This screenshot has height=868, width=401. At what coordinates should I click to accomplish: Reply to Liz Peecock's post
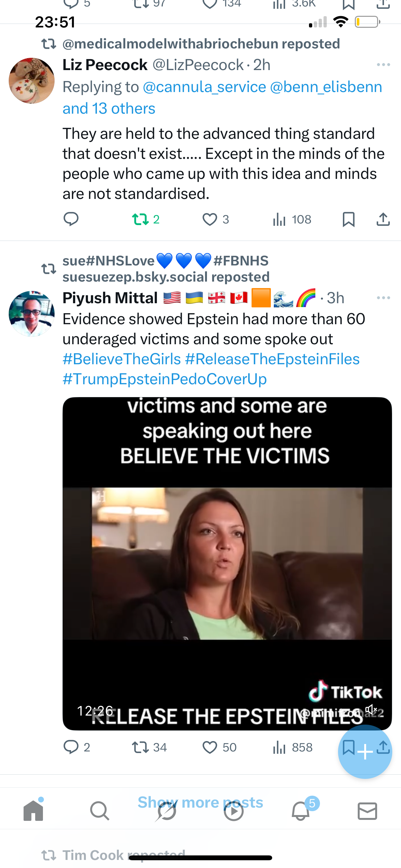[71, 219]
